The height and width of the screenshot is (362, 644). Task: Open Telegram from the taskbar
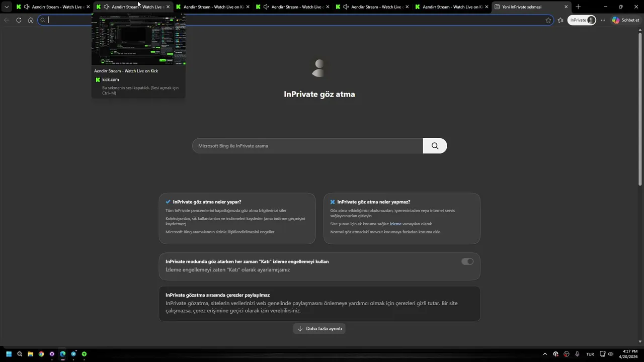tap(73, 354)
